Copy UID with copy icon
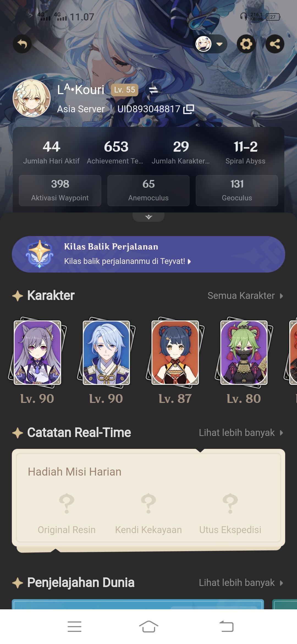Image resolution: width=297 pixels, height=644 pixels. [x=189, y=109]
